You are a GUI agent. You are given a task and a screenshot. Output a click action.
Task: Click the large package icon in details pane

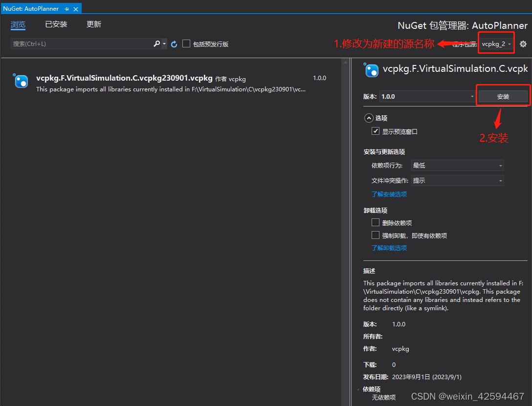(371, 70)
